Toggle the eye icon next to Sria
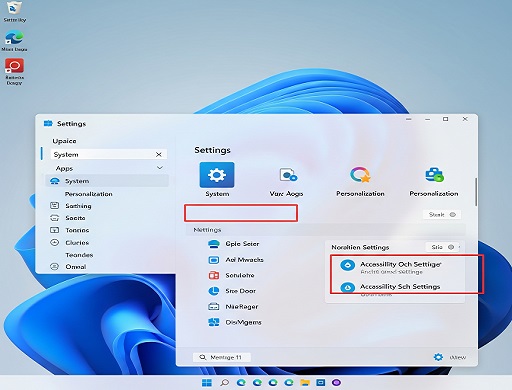 point(451,247)
